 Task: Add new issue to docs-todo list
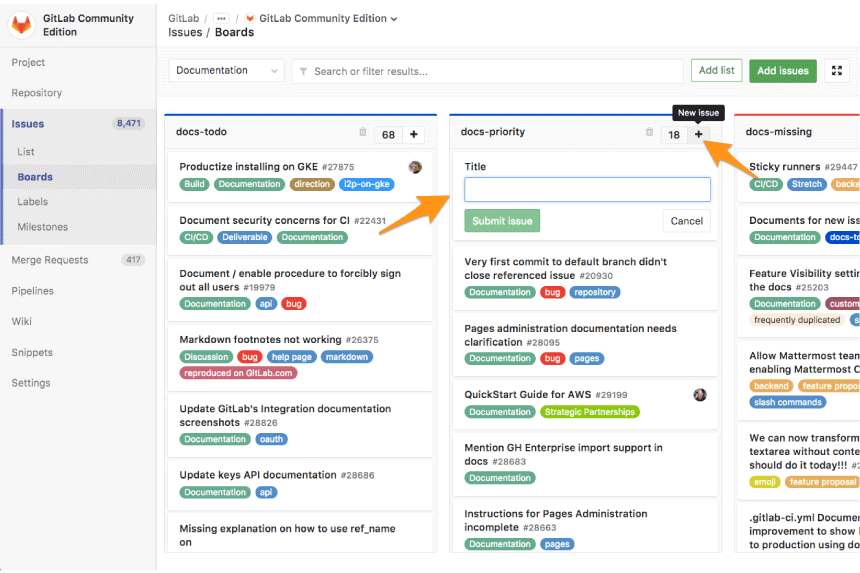coord(414,134)
